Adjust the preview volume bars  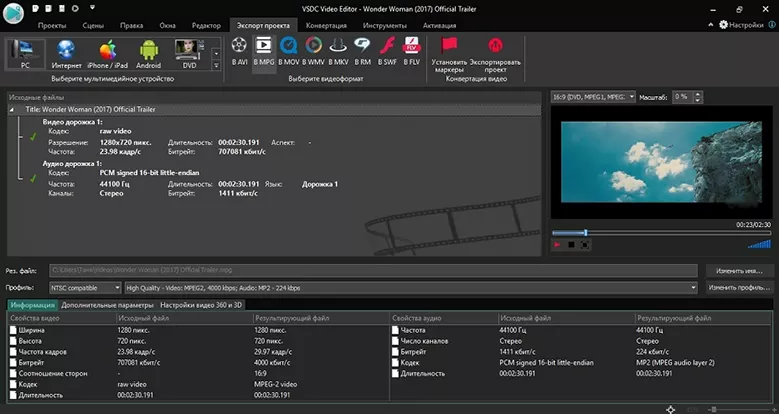(760, 244)
